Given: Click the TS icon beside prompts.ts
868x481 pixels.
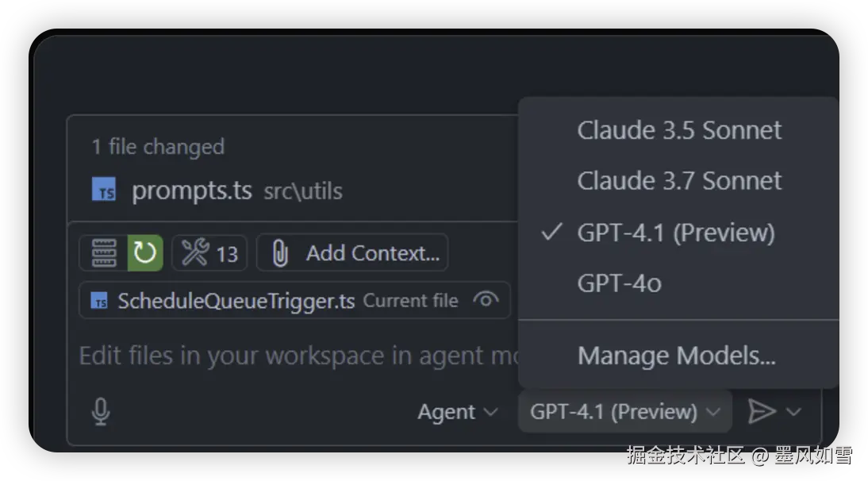Looking at the screenshot, I should tap(104, 190).
